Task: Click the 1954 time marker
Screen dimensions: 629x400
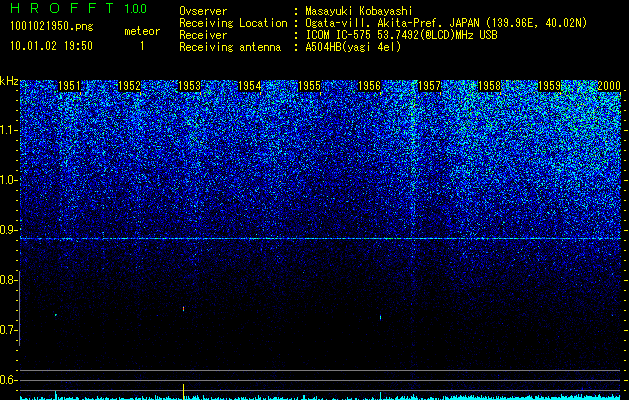Action: pos(250,86)
